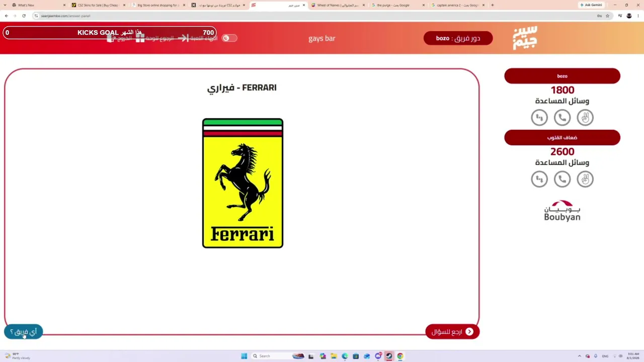Open the ENG language indicator
The height and width of the screenshot is (362, 644).
click(605, 356)
